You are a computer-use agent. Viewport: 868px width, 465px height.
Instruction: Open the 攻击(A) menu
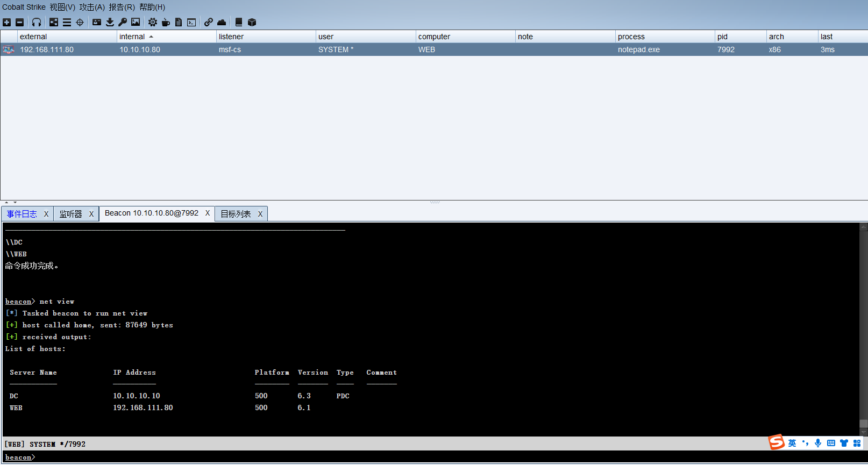92,7
